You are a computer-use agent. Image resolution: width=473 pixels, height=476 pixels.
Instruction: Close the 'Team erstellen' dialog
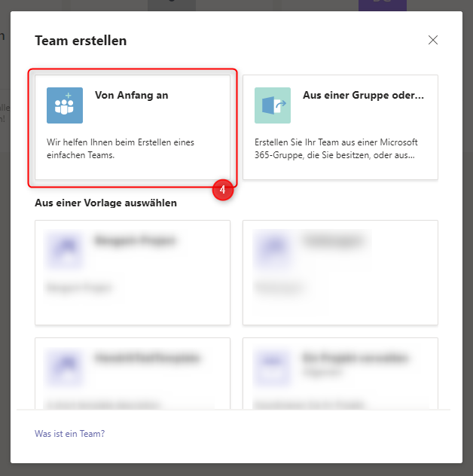pos(433,40)
